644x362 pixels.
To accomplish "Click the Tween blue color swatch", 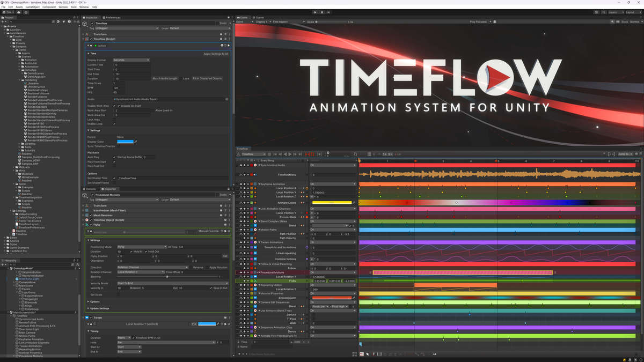I will coord(207,324).
